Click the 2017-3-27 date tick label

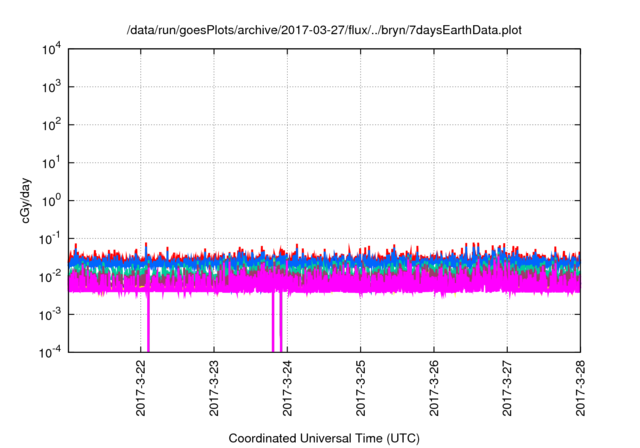tap(507, 388)
